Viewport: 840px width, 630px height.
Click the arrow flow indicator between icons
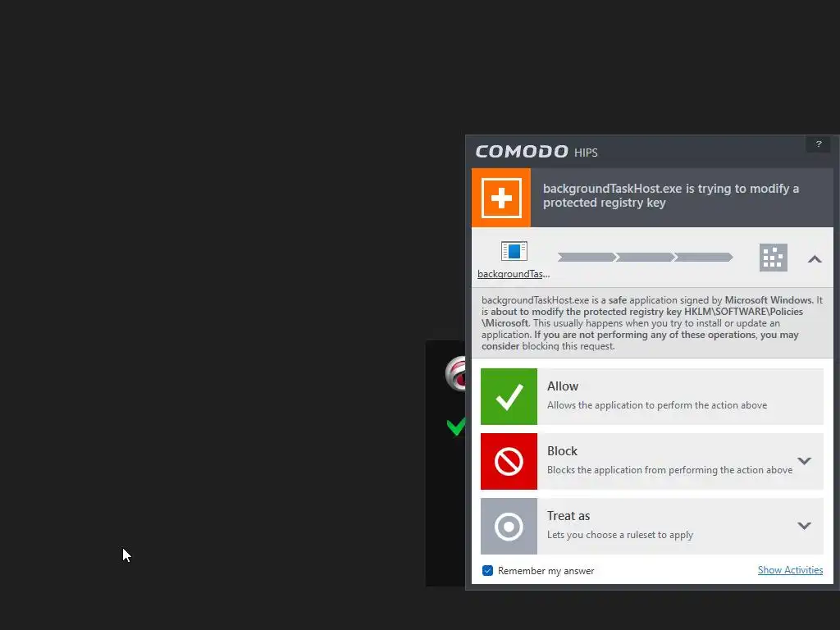point(645,258)
